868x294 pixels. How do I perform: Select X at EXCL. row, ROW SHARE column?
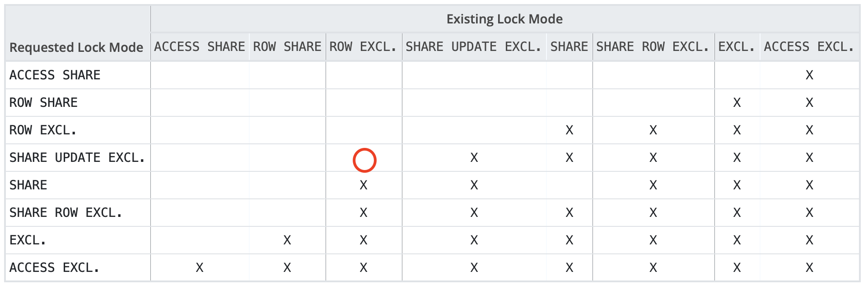point(287,240)
